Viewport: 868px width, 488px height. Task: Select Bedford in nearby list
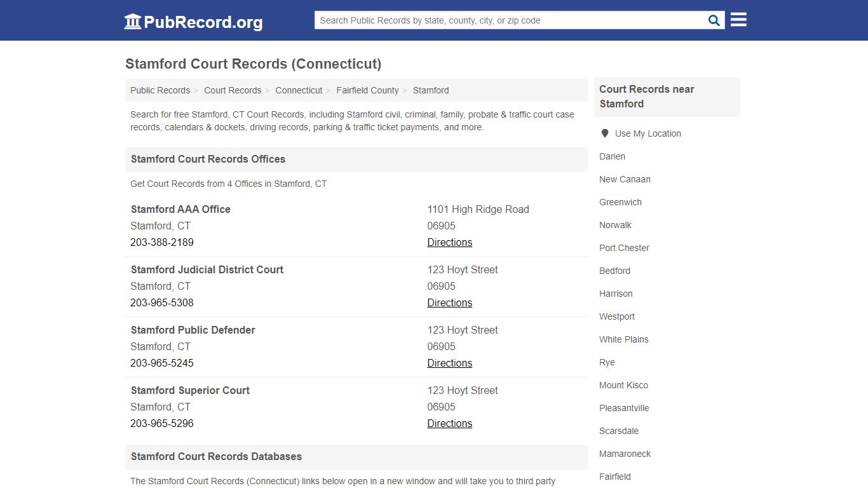(x=614, y=271)
